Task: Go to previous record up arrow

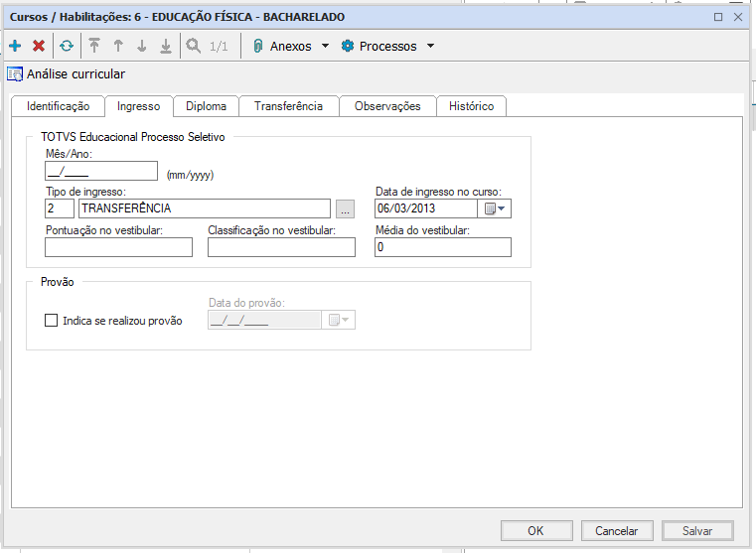Action: tap(118, 46)
